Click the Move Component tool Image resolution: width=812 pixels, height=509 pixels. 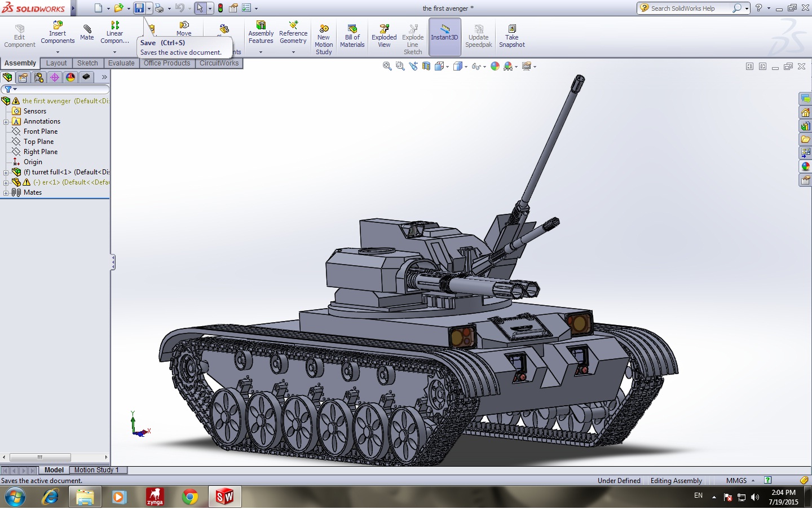pos(184,28)
